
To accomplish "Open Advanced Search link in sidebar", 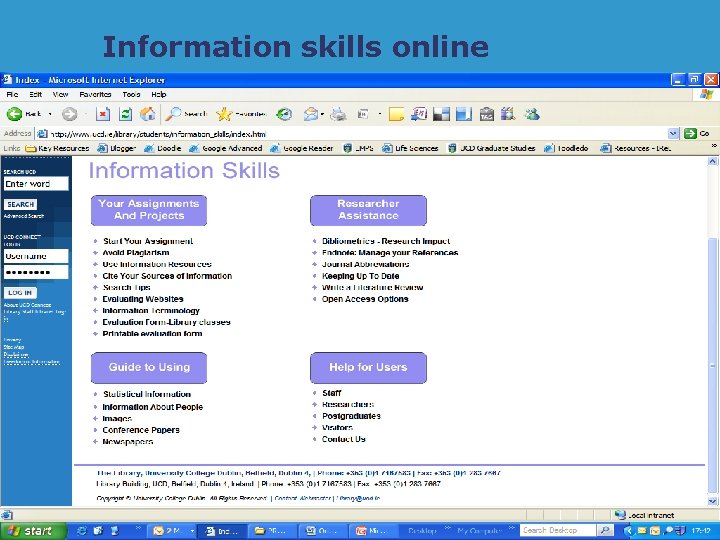I will tap(24, 216).
